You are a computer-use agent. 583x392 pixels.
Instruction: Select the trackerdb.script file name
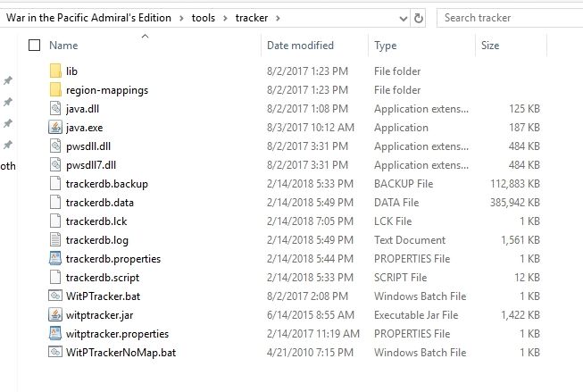click(x=103, y=278)
